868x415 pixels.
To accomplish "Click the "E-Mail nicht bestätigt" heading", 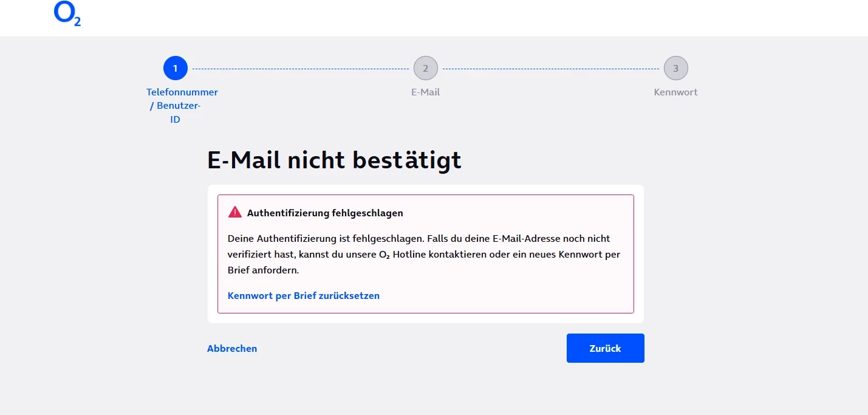I will (334, 160).
